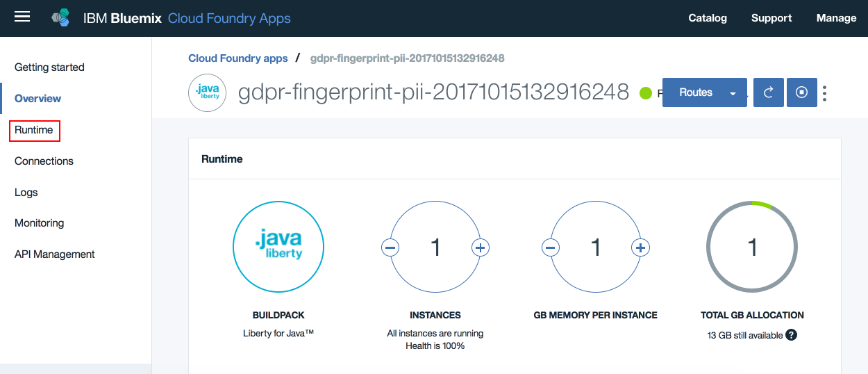
Task: Click the instances count value 1
Action: [x=435, y=247]
